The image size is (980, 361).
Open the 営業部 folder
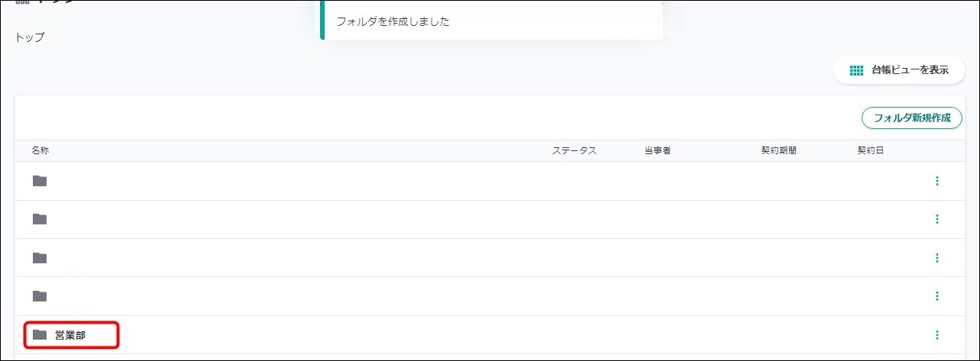70,335
